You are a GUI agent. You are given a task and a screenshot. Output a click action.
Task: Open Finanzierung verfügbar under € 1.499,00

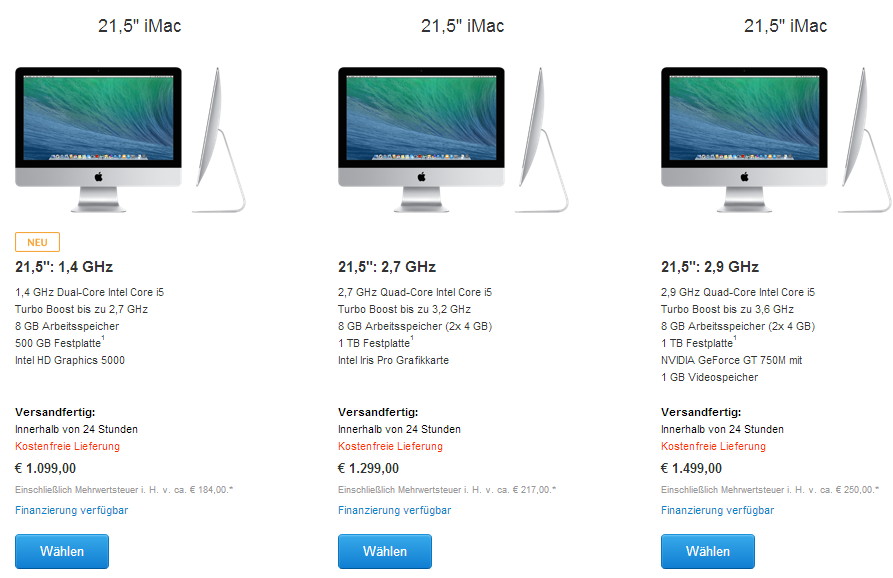[717, 510]
